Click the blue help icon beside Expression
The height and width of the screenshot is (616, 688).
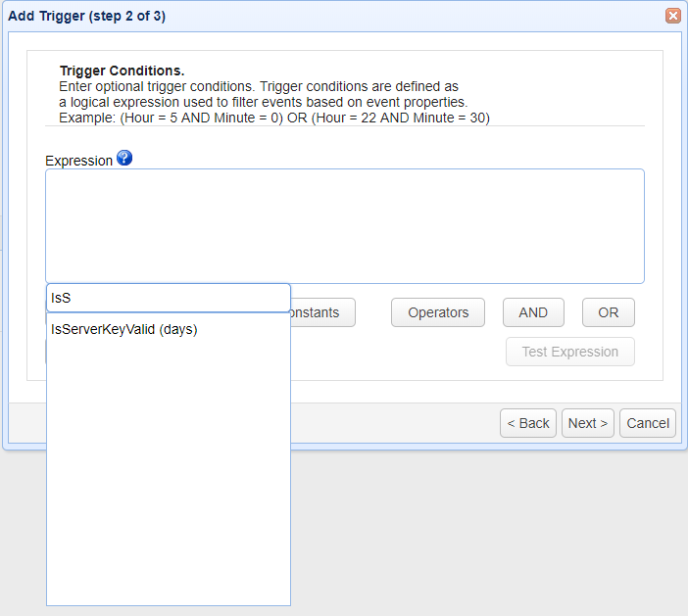tap(124, 159)
